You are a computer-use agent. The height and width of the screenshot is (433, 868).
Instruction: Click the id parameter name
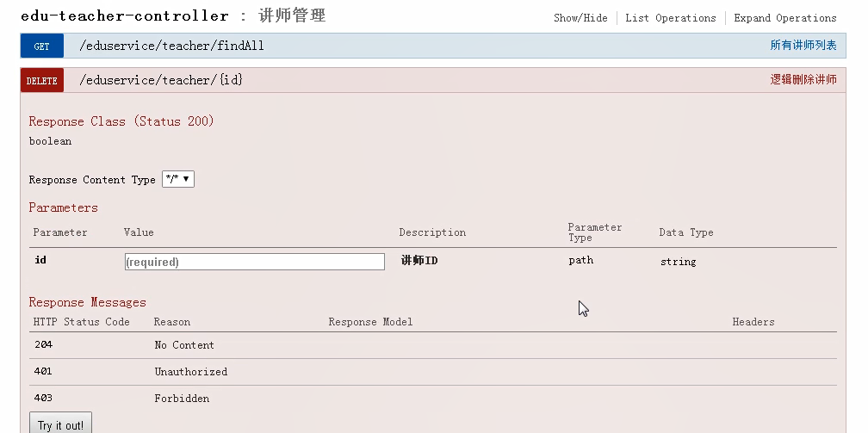(x=40, y=260)
